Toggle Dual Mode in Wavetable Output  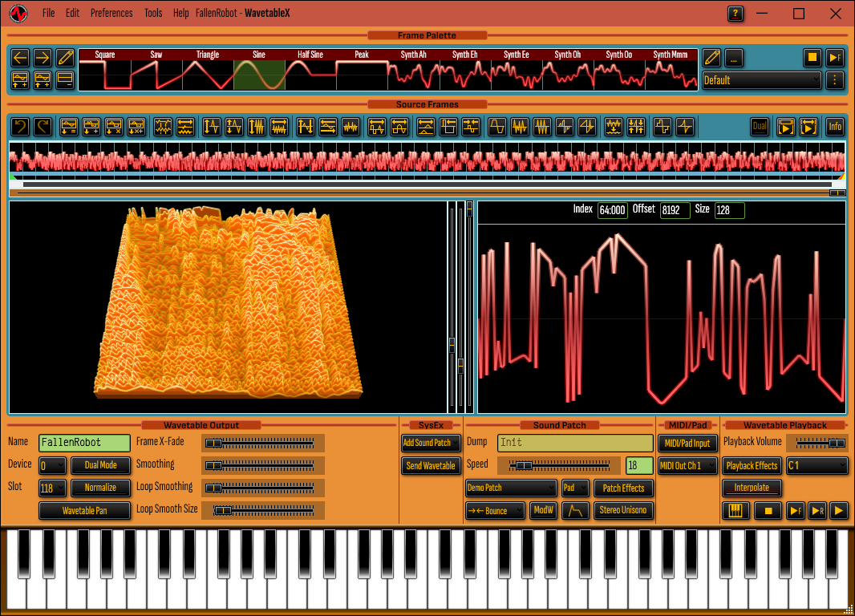tap(101, 465)
